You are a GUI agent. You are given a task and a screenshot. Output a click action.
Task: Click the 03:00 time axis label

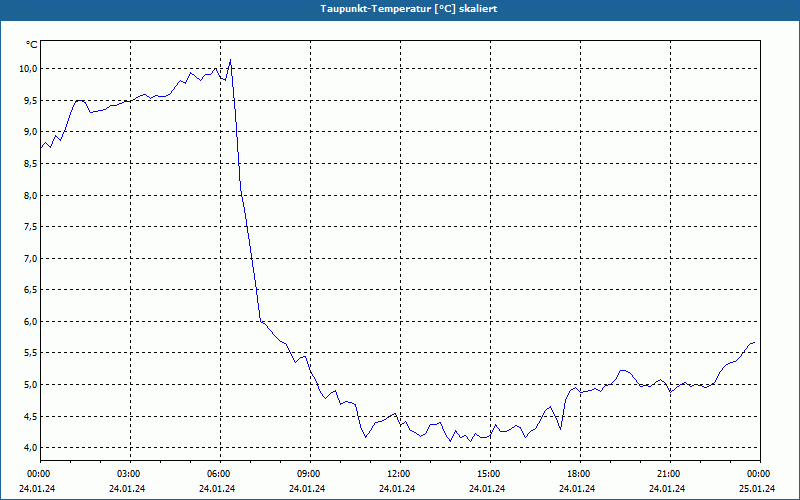click(x=127, y=474)
